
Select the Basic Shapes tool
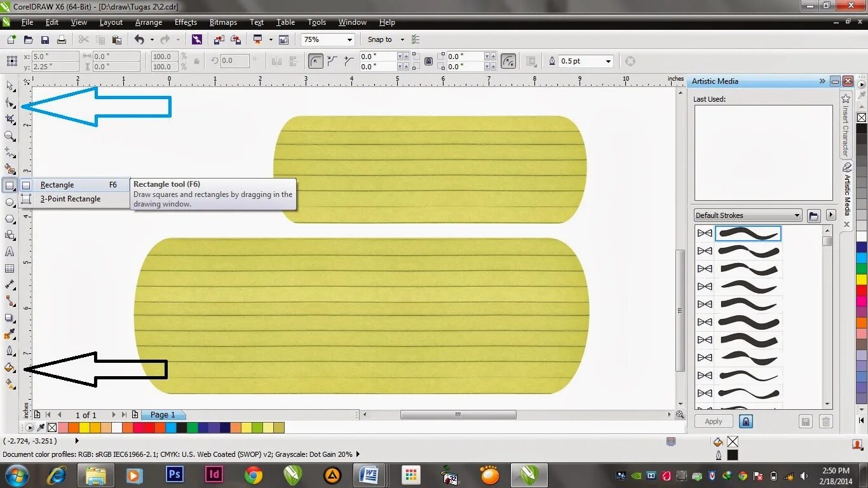click(10, 235)
